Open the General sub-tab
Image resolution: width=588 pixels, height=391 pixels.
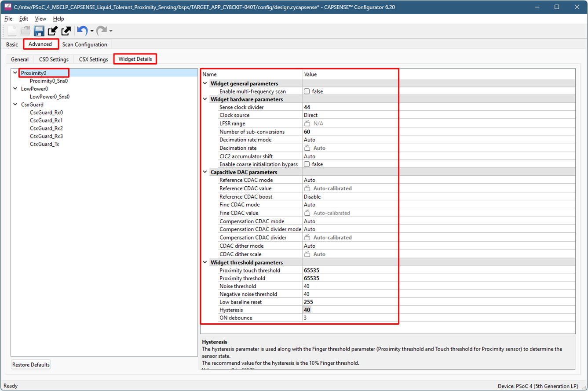[x=20, y=59]
